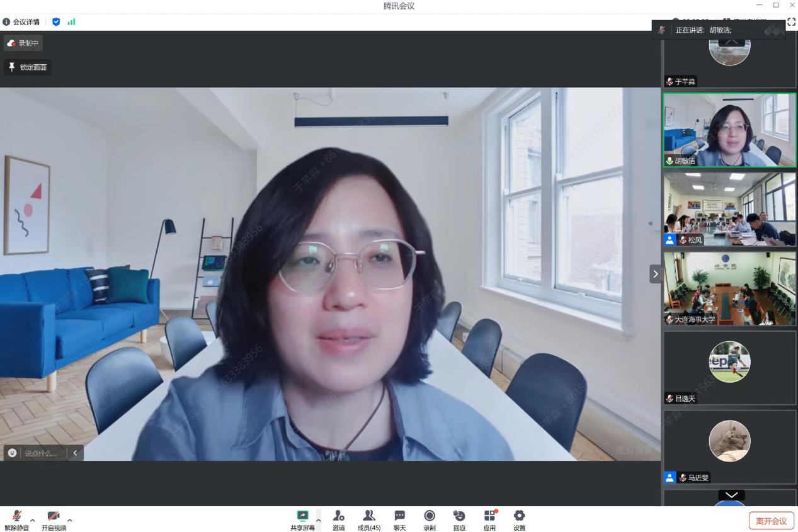Expand the arrow next to 共享屏幕
Screen dimensions: 798x532
tap(318, 520)
